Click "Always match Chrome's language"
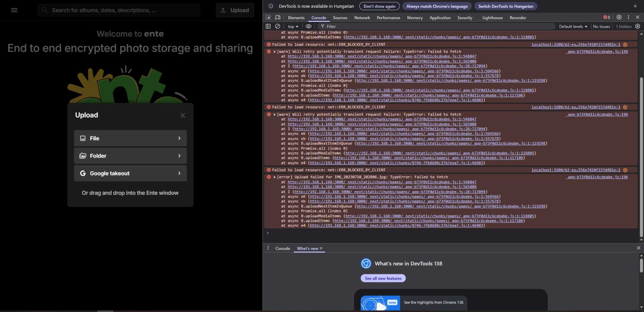The width and height of the screenshot is (644, 312). coord(437,6)
